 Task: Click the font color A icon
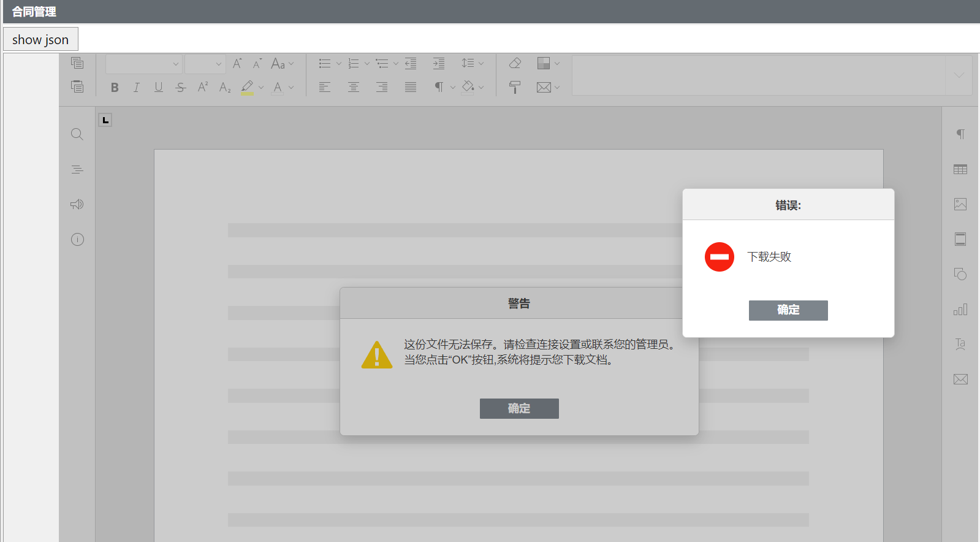pos(278,87)
